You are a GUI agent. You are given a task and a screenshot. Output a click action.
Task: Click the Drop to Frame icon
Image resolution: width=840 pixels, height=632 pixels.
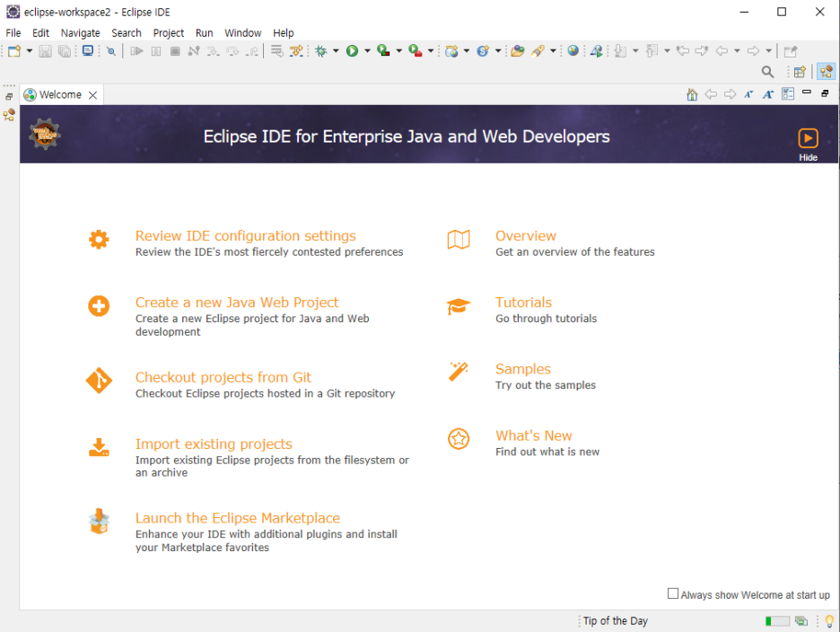(x=277, y=51)
